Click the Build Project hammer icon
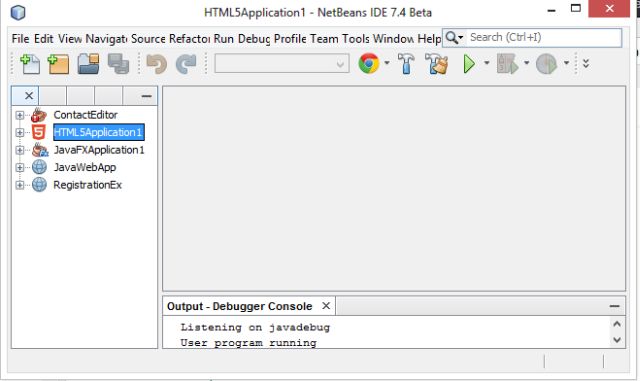This screenshot has width=640, height=381. pos(406,64)
